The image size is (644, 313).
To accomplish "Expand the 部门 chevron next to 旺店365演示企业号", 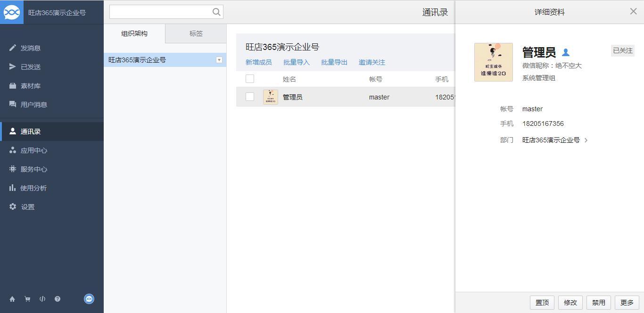I will click(x=586, y=140).
